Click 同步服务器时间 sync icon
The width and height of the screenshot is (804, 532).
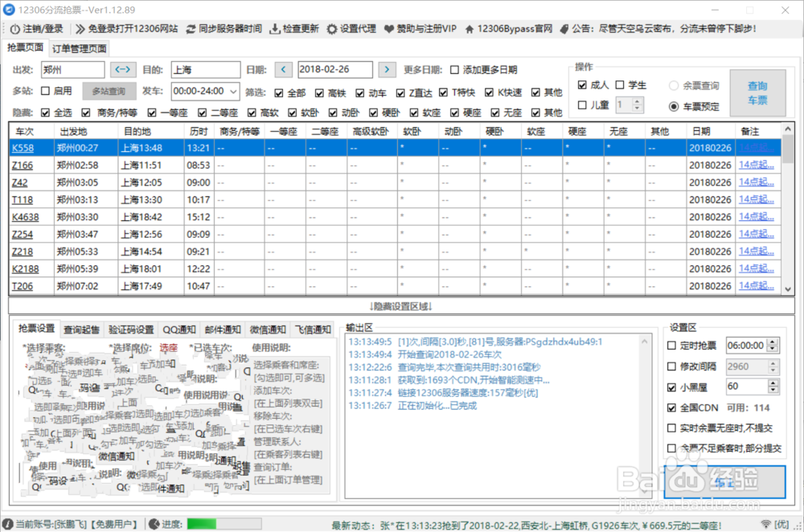pyautogui.click(x=191, y=29)
